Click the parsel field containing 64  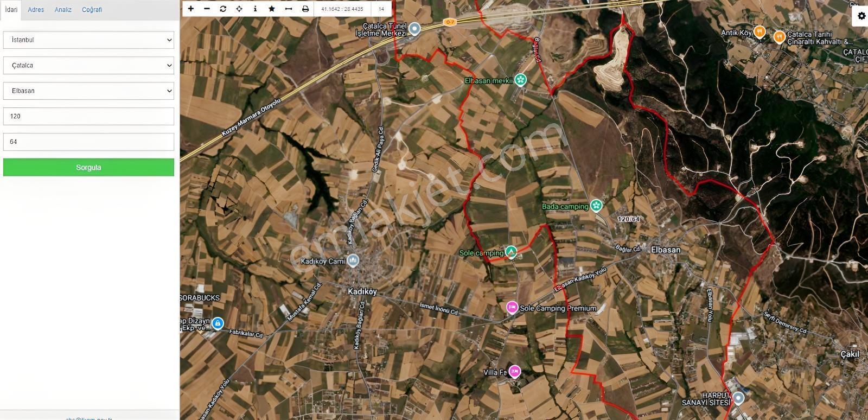(88, 142)
